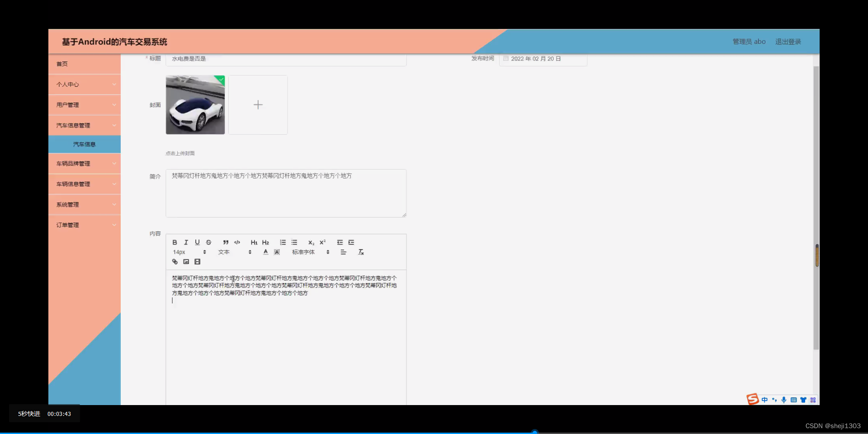Insert a blockquote using the quote icon
868x434 pixels.
click(226, 242)
